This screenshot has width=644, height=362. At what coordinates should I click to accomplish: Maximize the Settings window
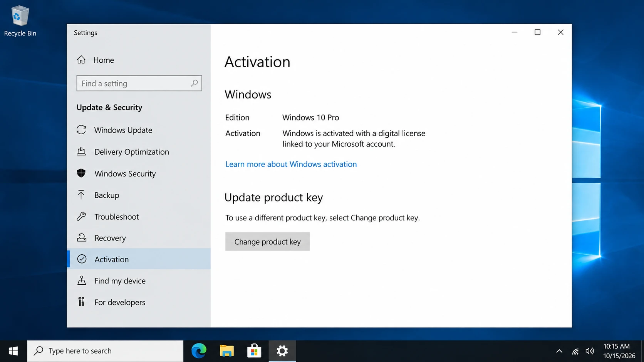click(537, 32)
